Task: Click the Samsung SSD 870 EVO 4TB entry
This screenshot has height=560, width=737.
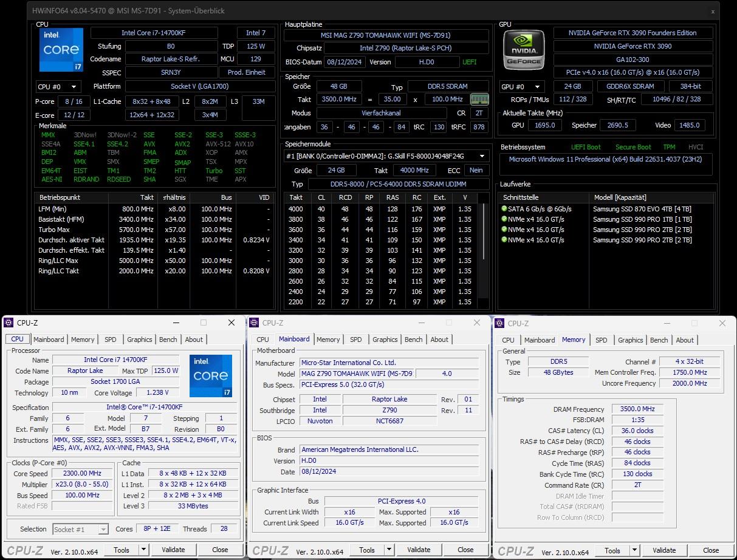Action: [642, 209]
